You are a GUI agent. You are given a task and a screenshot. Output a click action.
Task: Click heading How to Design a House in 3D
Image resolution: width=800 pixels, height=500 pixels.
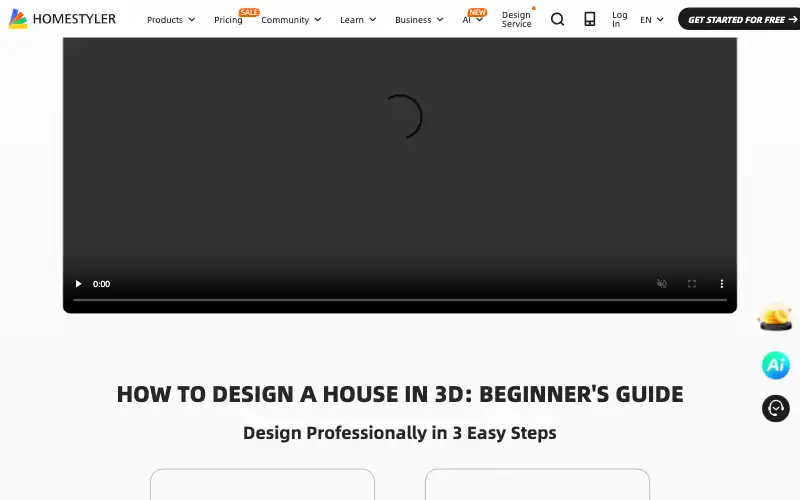(x=400, y=394)
